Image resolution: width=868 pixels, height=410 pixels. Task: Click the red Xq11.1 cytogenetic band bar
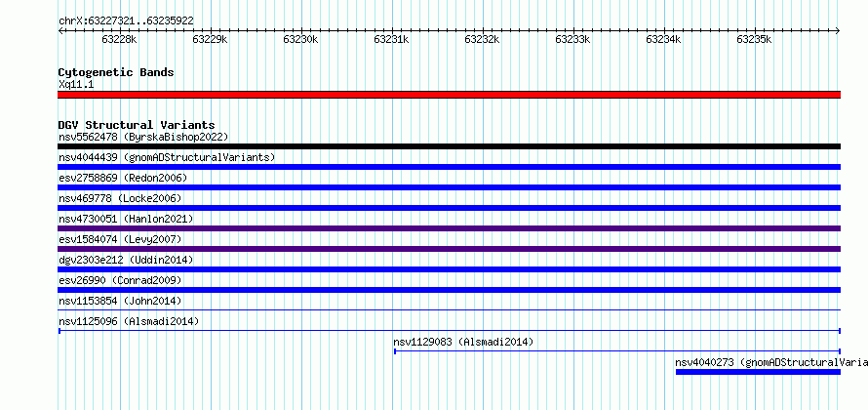tap(449, 95)
